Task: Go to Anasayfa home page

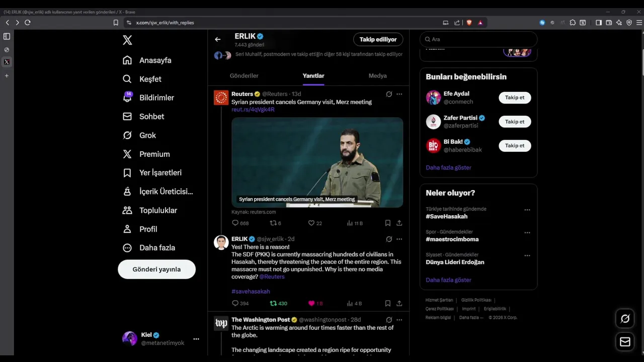Action: pos(147,60)
